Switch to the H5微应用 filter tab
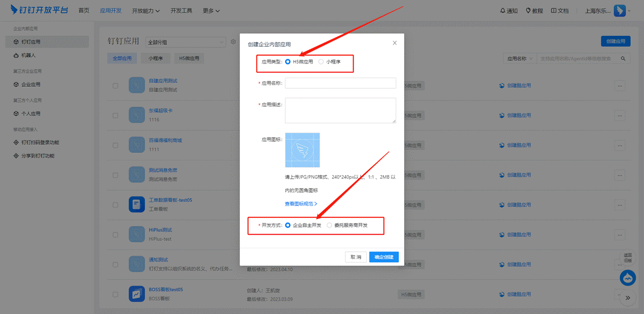The image size is (644, 314). point(189,58)
